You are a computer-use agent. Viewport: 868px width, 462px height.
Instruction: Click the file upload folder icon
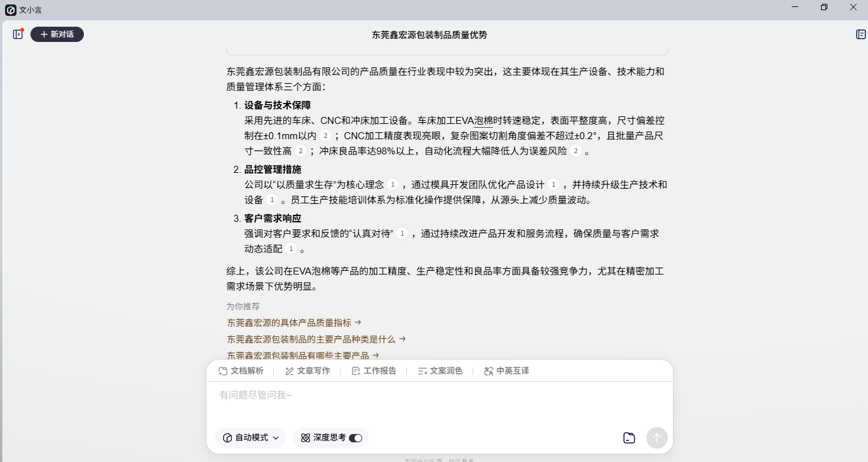pos(629,438)
